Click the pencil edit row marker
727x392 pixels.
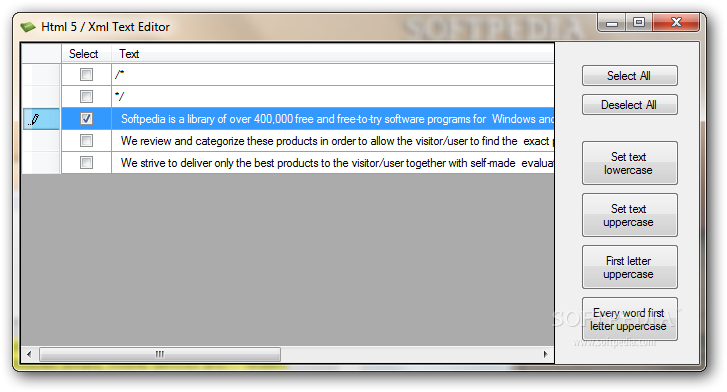pos(34,119)
